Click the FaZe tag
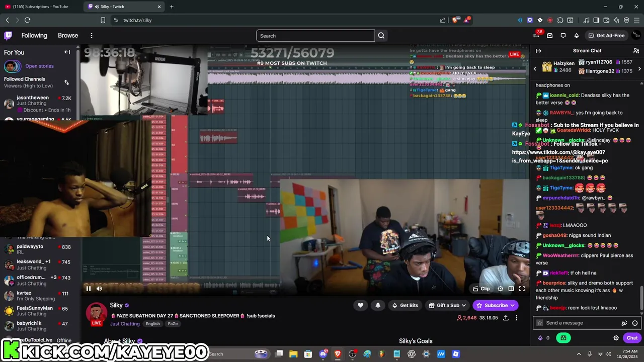 coord(173,324)
